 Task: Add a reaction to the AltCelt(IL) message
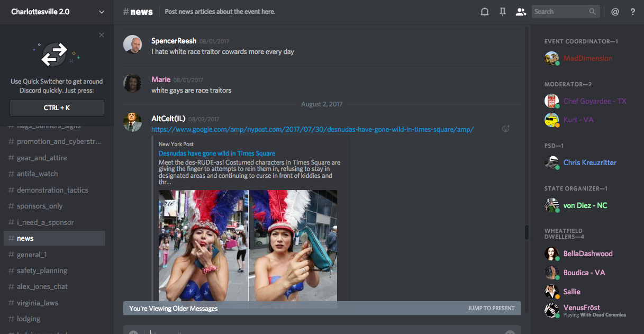pyautogui.click(x=506, y=129)
